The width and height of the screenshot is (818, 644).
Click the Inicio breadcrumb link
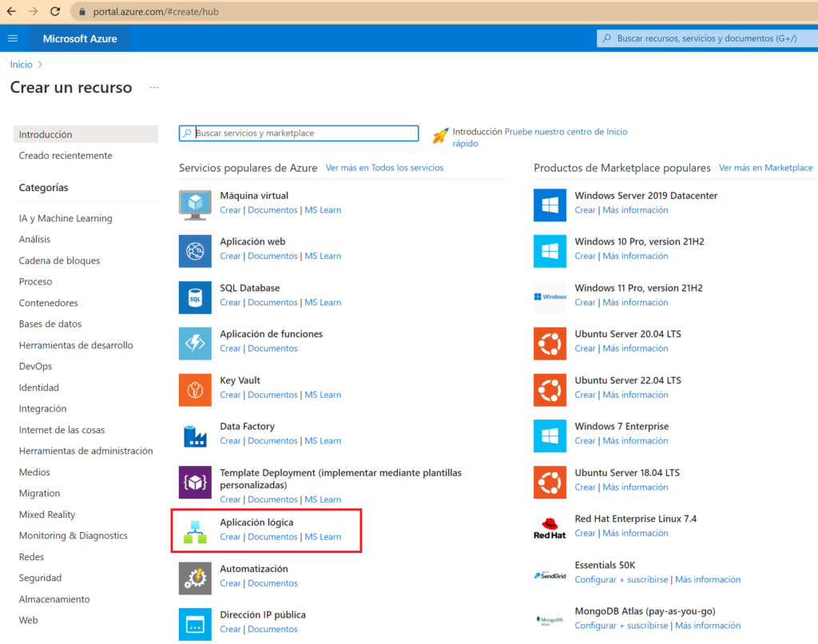(22, 64)
